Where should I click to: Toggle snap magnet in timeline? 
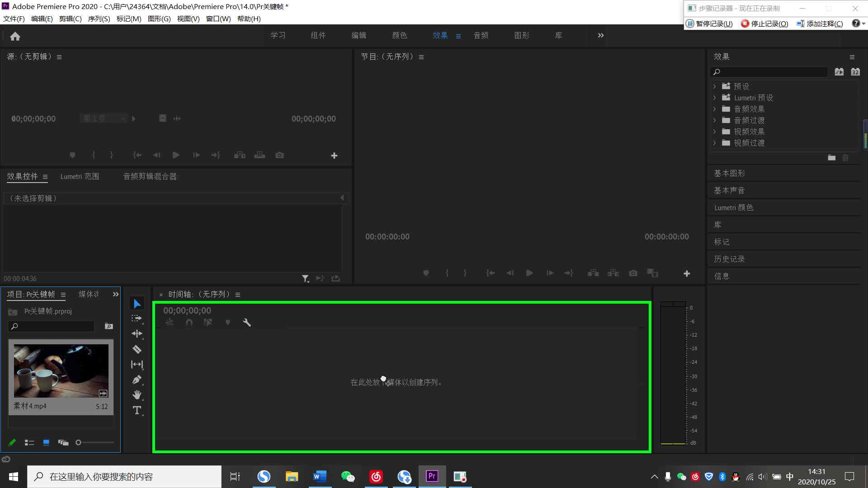189,323
